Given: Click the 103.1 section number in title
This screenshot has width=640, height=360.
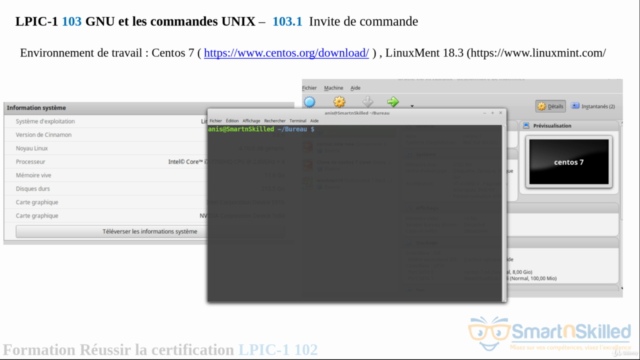Looking at the screenshot, I should [287, 21].
